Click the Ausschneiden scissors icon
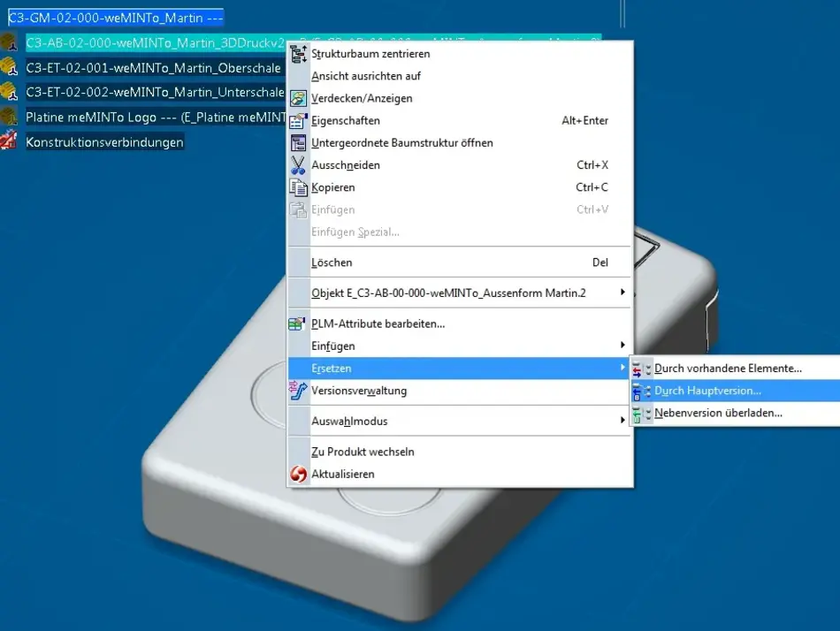The height and width of the screenshot is (631, 840). click(299, 165)
